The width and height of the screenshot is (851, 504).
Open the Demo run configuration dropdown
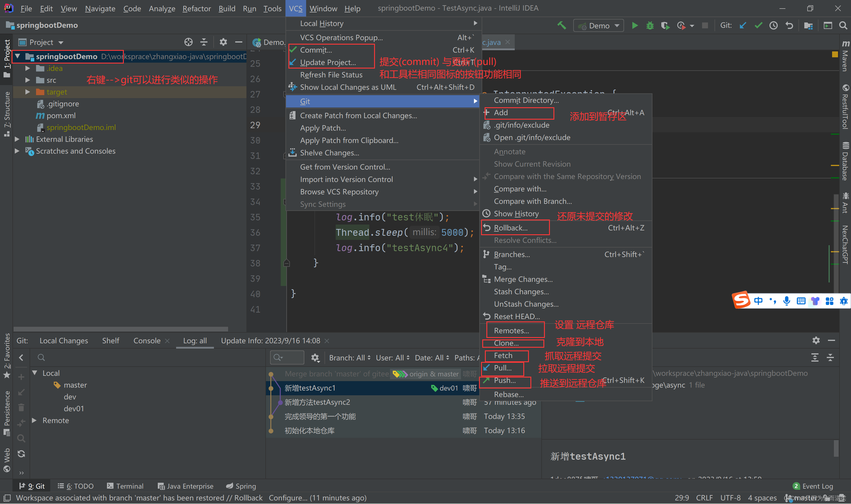click(x=599, y=26)
